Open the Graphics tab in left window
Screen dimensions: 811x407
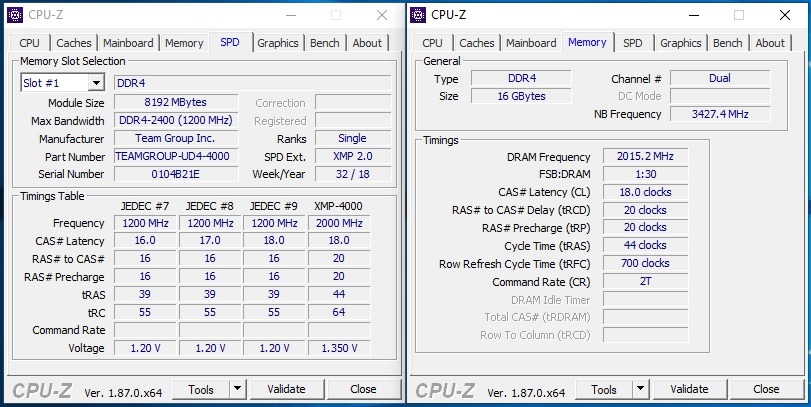(278, 43)
